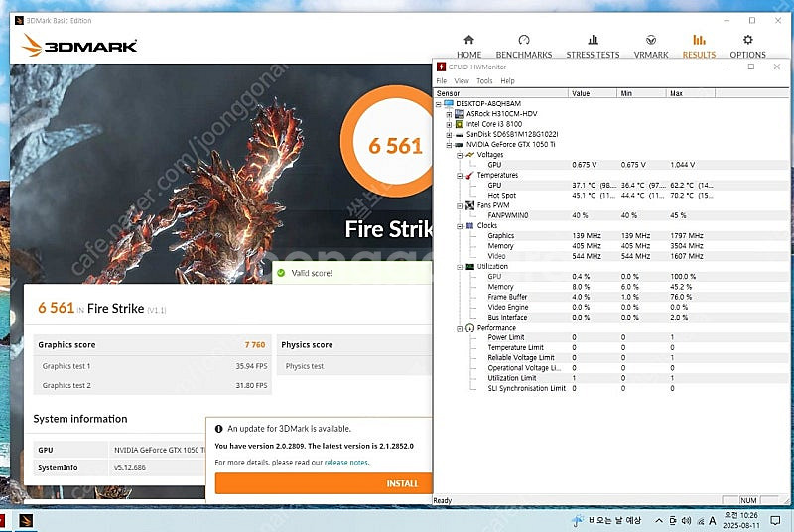This screenshot has width=794, height=532.
Task: Click the Max column header
Action: coord(691,93)
